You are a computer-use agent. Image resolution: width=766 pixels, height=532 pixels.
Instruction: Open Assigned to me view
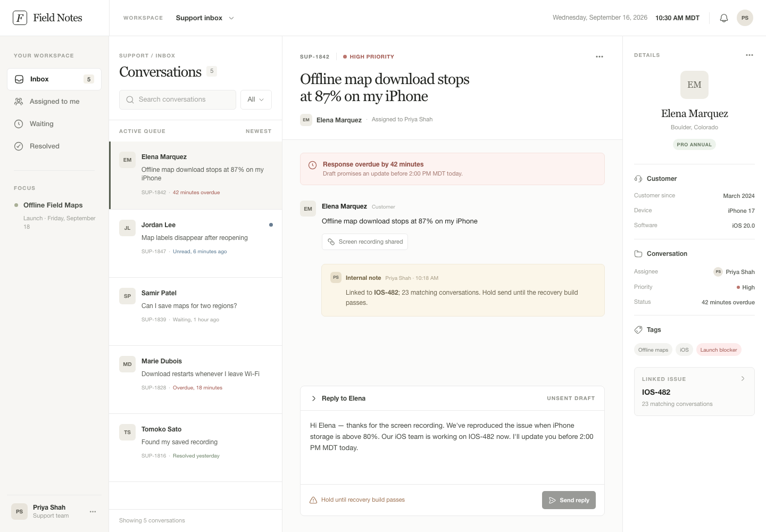[54, 102]
